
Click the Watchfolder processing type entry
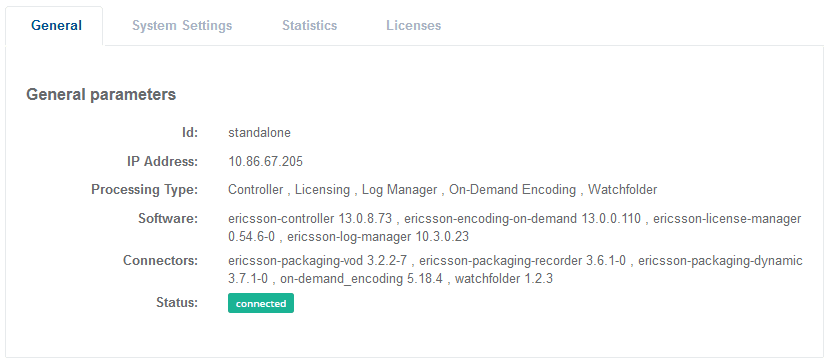pyautogui.click(x=623, y=190)
